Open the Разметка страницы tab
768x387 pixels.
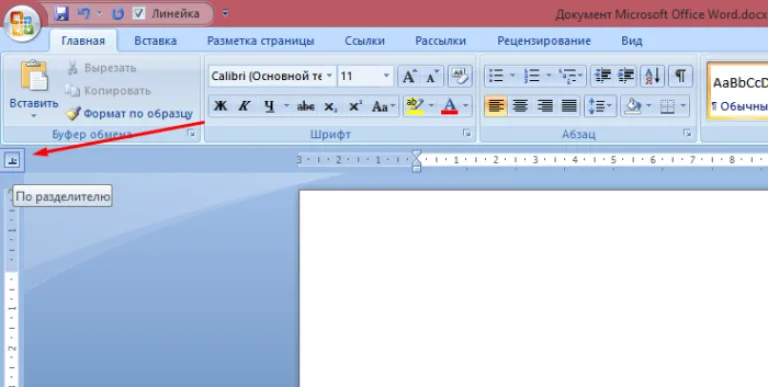(261, 41)
